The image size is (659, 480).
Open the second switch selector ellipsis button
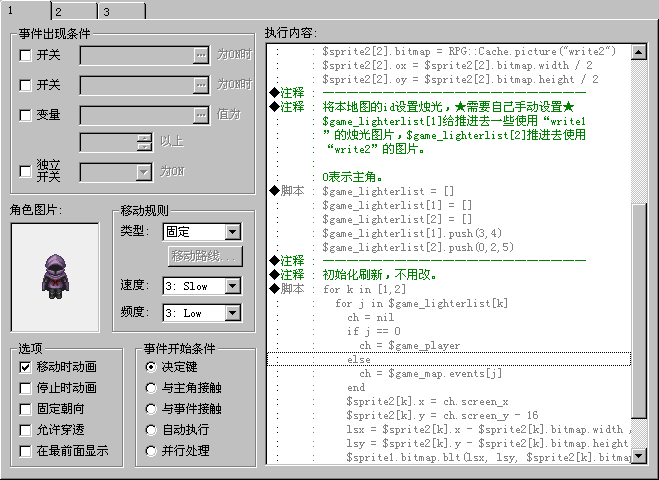[x=201, y=85]
